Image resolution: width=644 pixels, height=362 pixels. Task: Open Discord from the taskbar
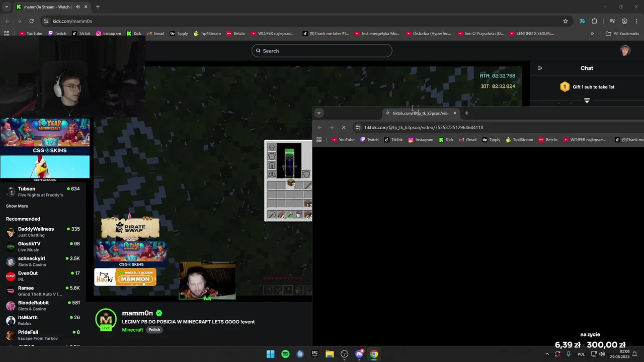click(x=359, y=354)
